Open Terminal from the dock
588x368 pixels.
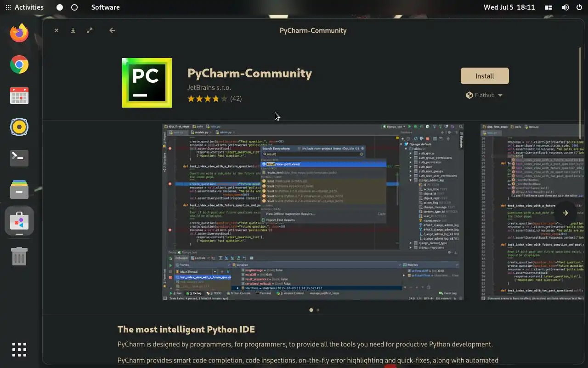(19, 158)
